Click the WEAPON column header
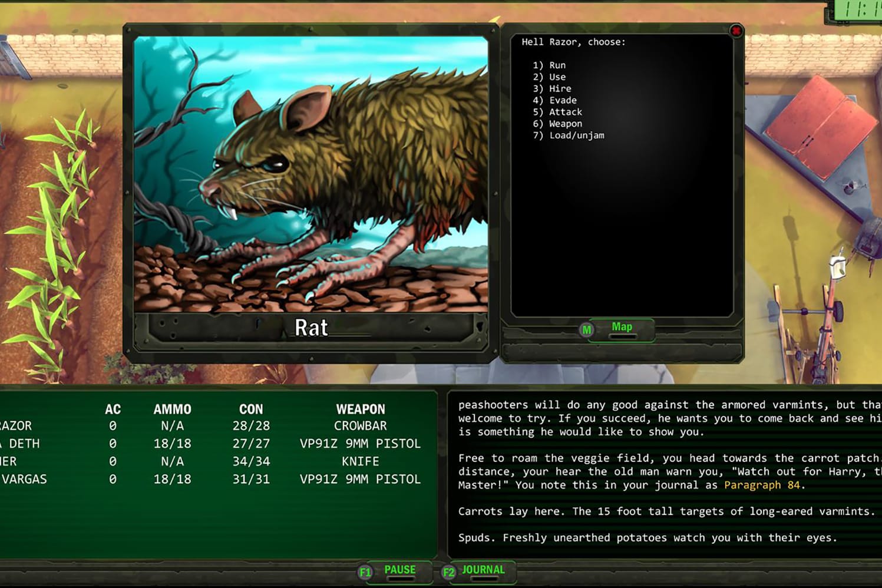 click(x=361, y=409)
